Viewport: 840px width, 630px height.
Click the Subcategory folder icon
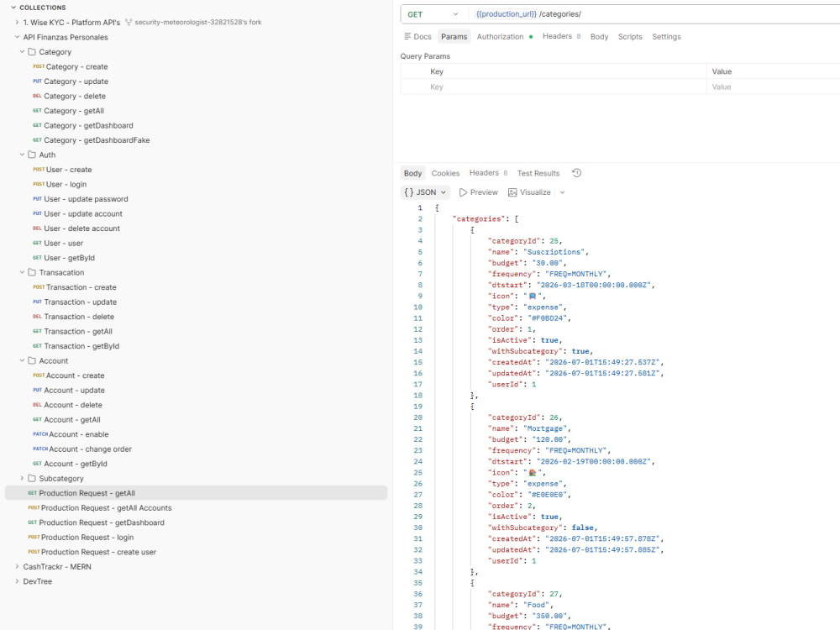pos(32,478)
